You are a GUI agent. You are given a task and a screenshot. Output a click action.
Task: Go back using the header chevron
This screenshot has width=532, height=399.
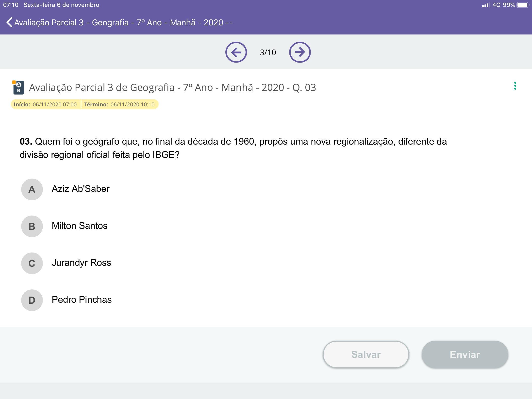9,22
